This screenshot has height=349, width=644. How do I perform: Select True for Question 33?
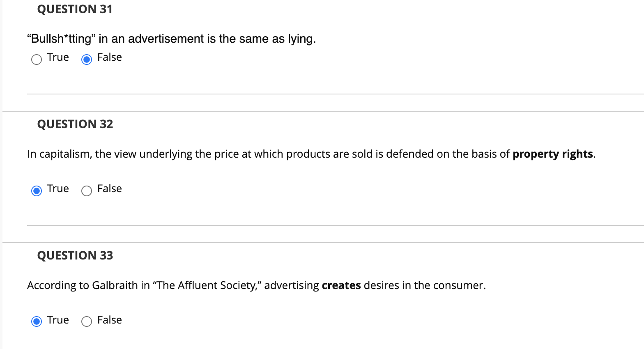(36, 321)
